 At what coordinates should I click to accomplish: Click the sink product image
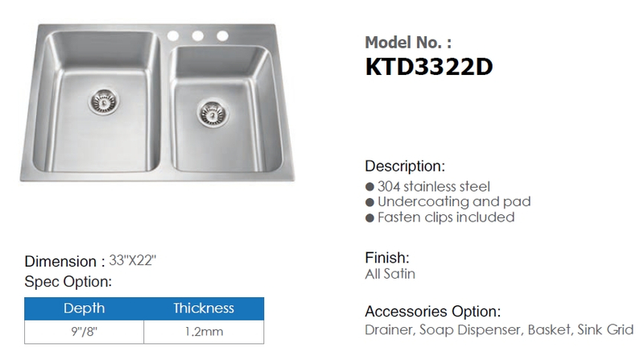(157, 103)
